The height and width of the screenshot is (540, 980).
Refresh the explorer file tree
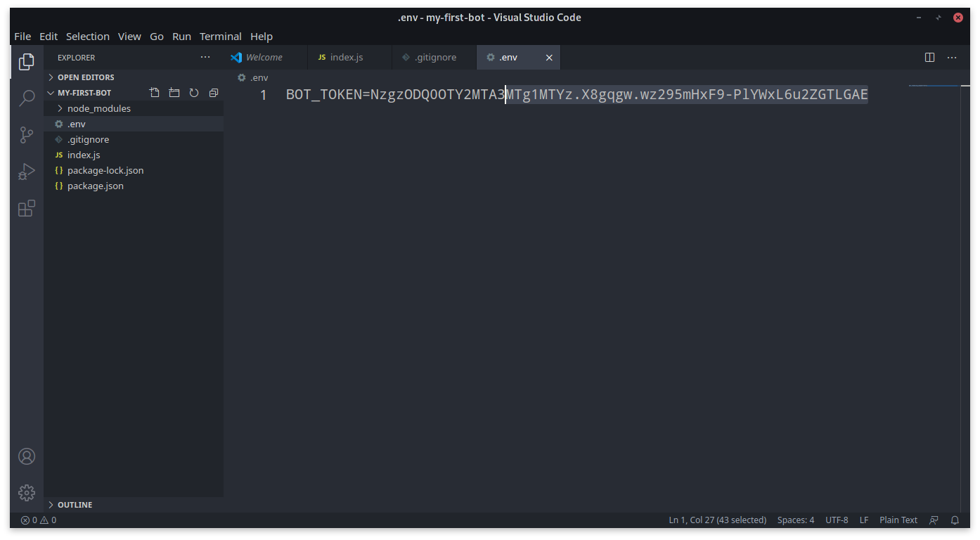tap(194, 93)
